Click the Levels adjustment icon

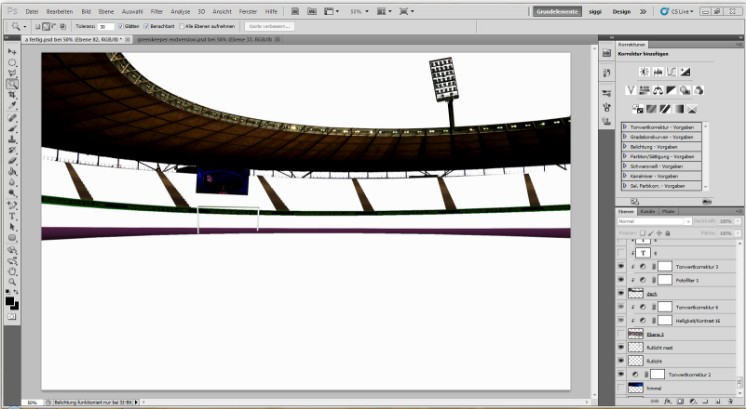click(x=657, y=72)
